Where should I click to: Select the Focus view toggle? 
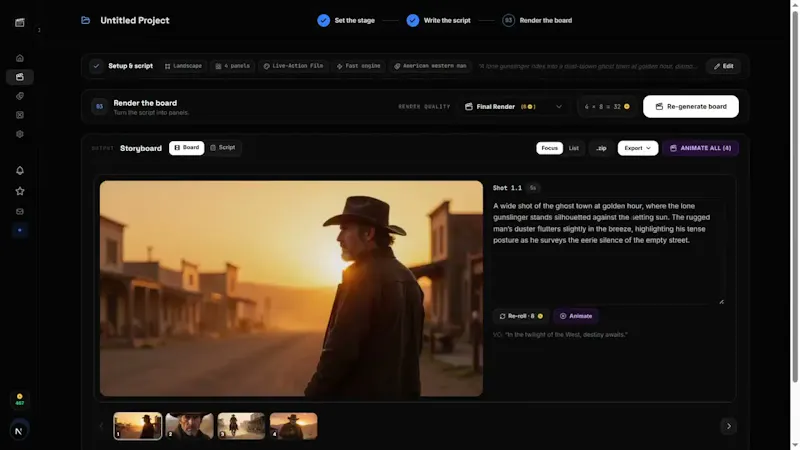tap(549, 148)
